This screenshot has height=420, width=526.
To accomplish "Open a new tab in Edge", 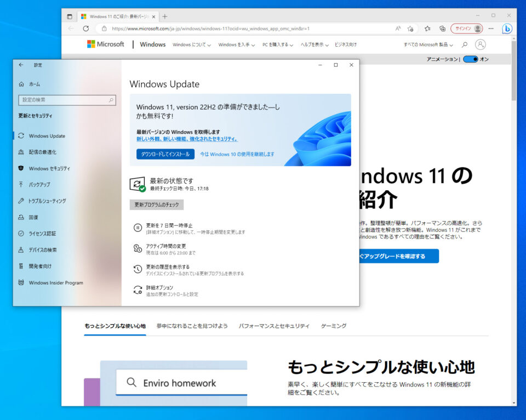I will 165,16.
